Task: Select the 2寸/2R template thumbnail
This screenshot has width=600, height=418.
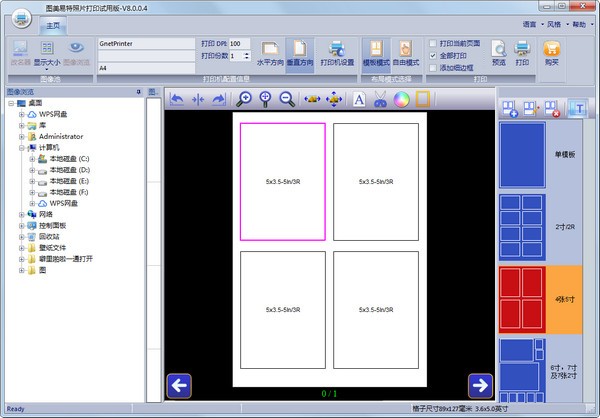Action: (x=522, y=227)
